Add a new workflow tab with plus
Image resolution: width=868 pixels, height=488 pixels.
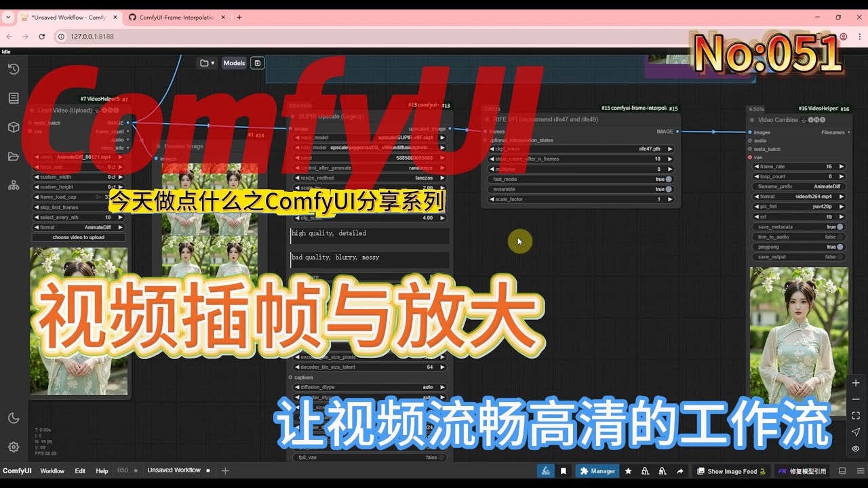click(x=225, y=470)
